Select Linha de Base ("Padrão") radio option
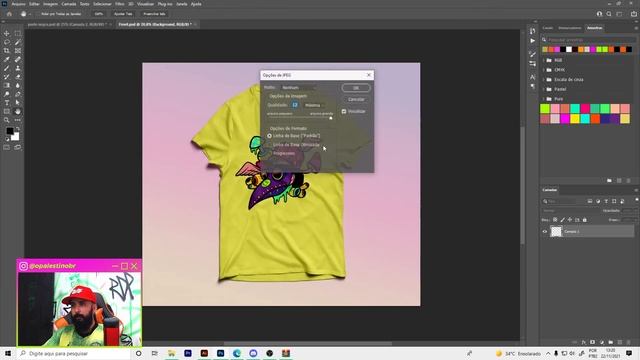640x360 pixels. click(269, 136)
